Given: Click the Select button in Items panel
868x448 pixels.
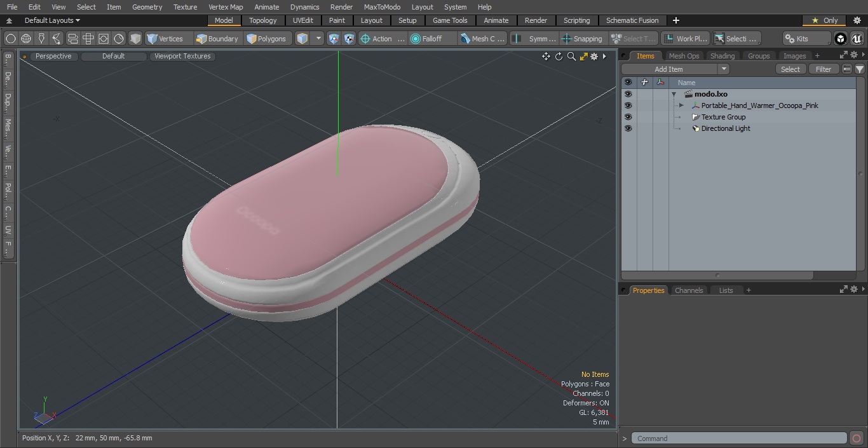Looking at the screenshot, I should tap(790, 69).
